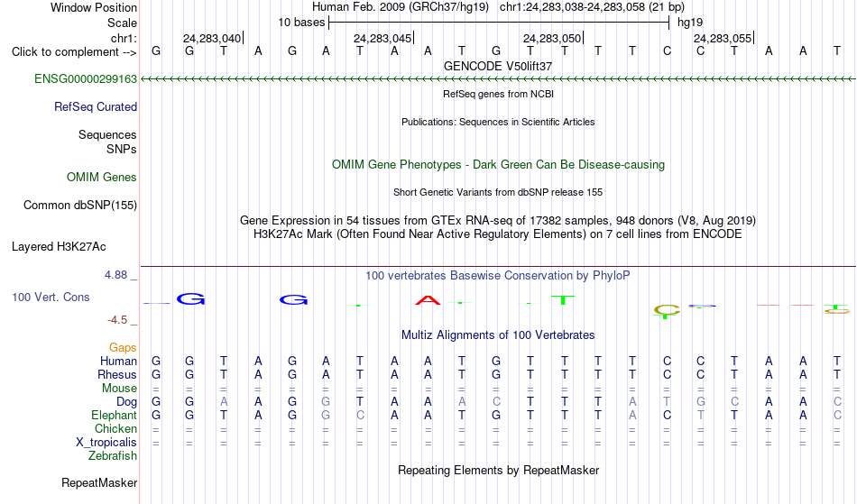Click 'Publications: Sequences in Scientific Articles' title
Viewport: 857px width, 504px height.
[x=498, y=122]
